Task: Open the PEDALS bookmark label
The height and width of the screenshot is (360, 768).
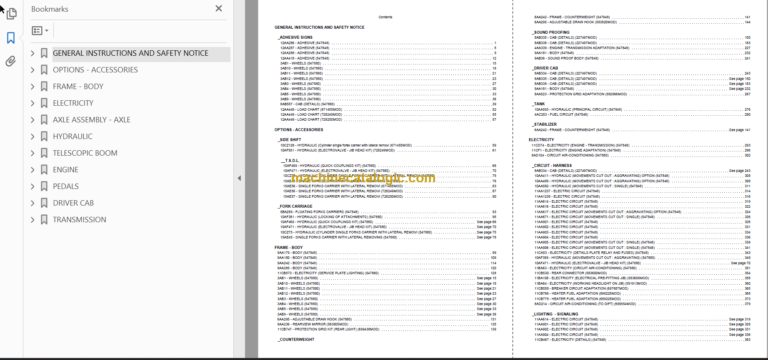Action: [66, 187]
